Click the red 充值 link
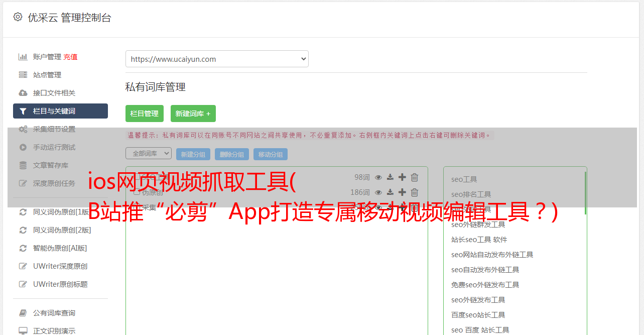The height and width of the screenshot is (335, 644). click(x=70, y=57)
